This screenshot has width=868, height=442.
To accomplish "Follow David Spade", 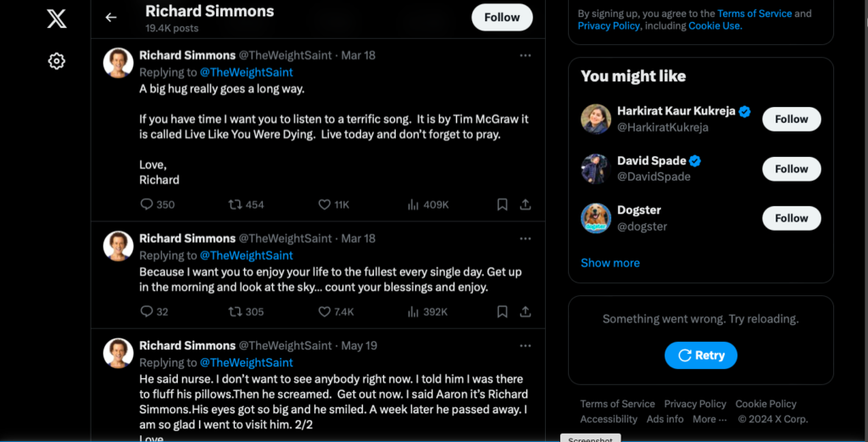I will pos(791,169).
